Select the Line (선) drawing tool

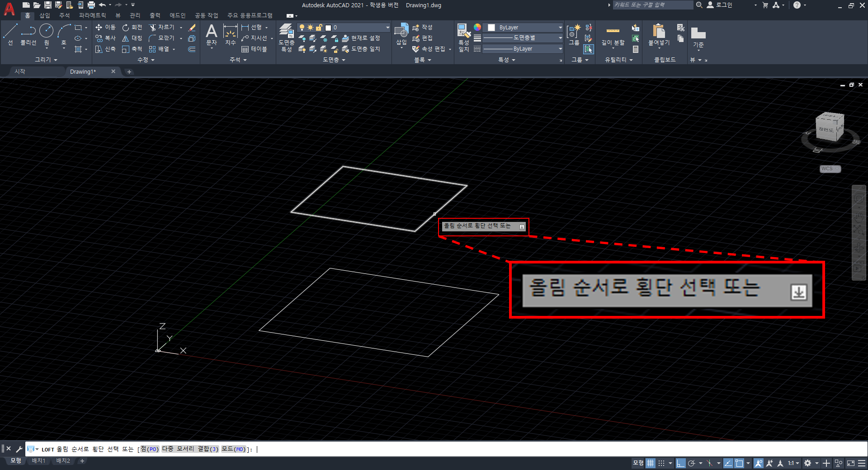pyautogui.click(x=10, y=34)
